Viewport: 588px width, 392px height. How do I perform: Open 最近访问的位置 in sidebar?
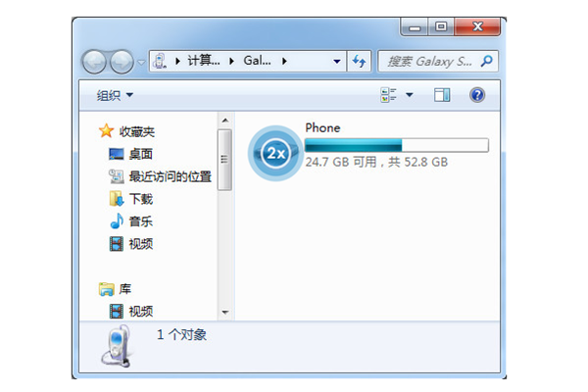click(171, 176)
